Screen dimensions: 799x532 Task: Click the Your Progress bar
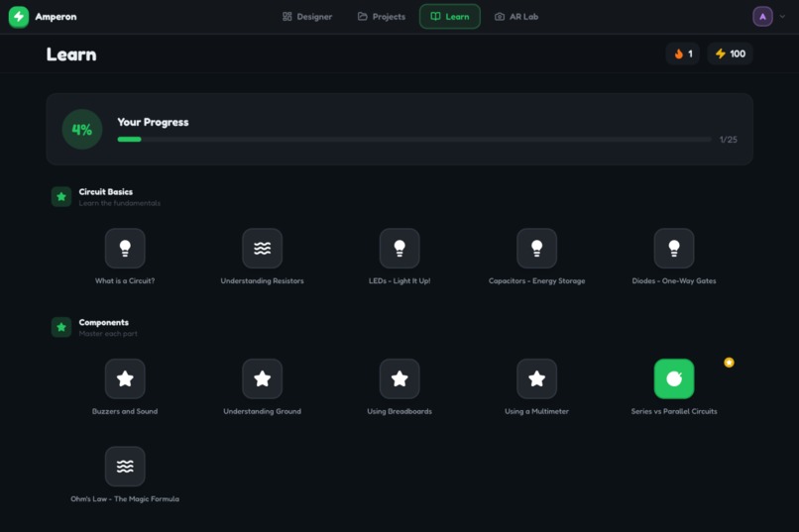point(414,140)
